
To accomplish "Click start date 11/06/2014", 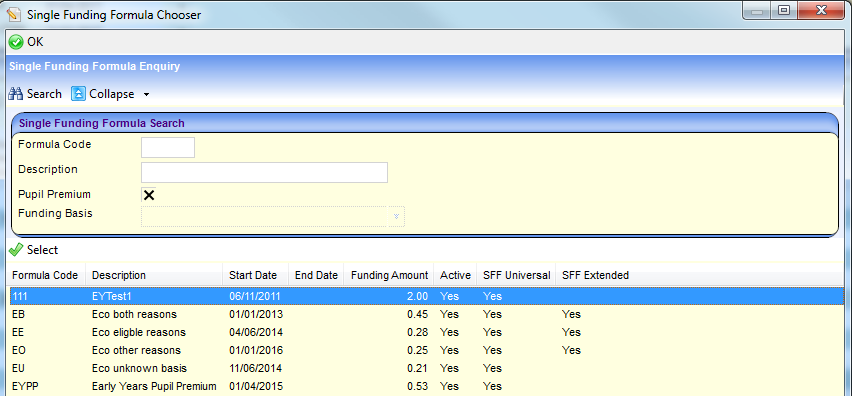I will pos(256,368).
